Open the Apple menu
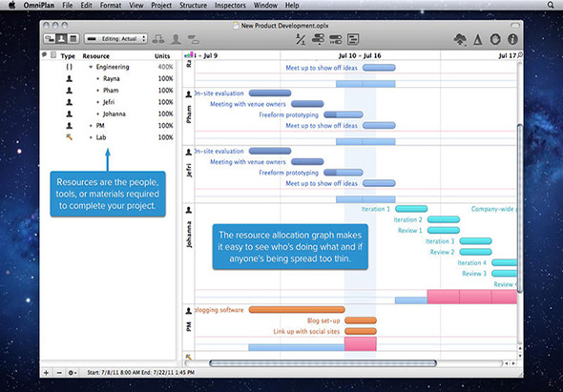Image resolution: width=563 pixels, height=392 pixels. [11, 5]
